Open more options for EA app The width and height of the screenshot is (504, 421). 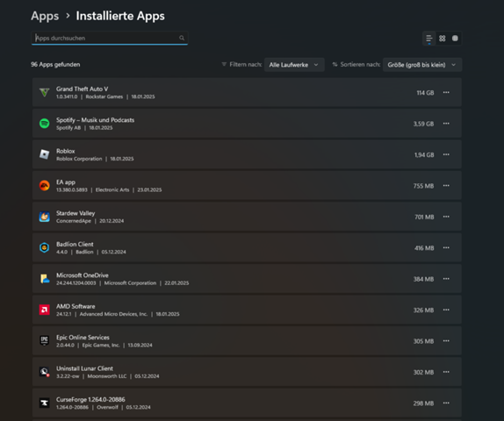tap(446, 186)
